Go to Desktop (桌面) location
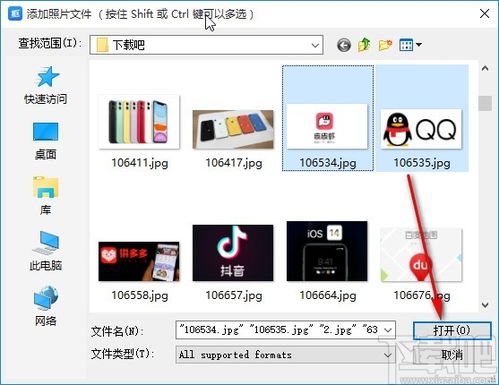 click(46, 141)
